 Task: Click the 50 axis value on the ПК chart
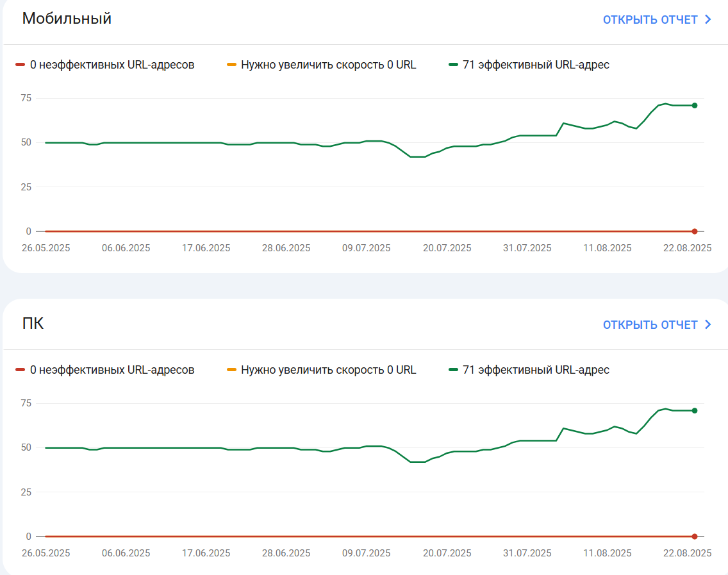26,447
